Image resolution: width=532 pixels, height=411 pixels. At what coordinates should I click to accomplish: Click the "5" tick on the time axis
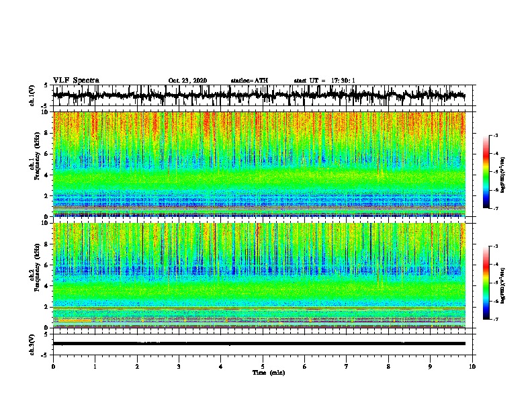tap(263, 367)
